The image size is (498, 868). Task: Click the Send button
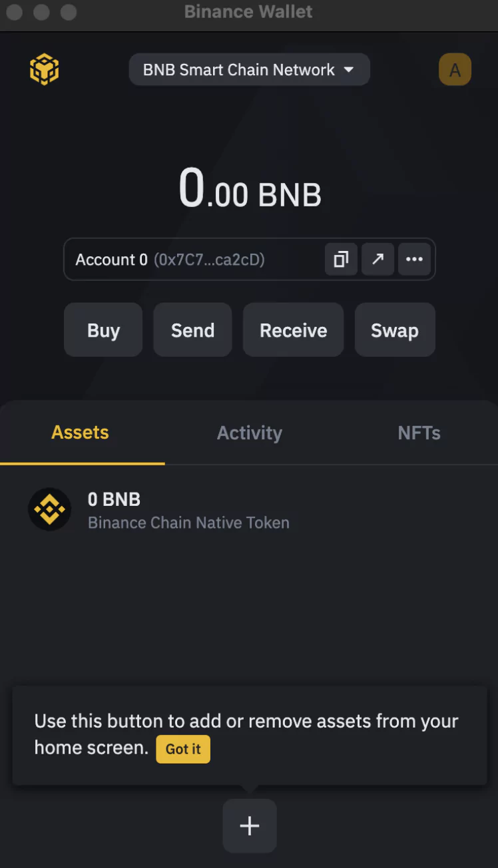[192, 330]
